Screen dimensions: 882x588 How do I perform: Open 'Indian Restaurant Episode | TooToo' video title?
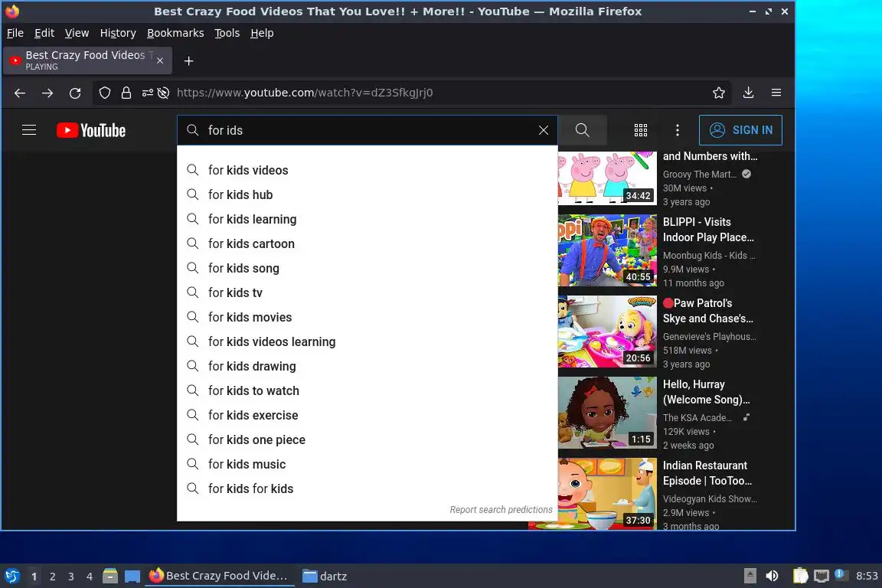point(707,473)
